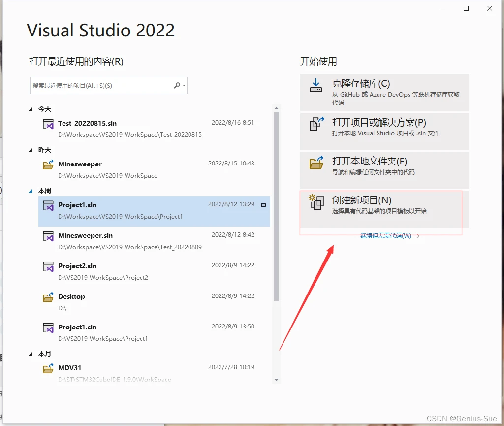
Task: Click path D:\VS2019 WorkSpace\Project1
Action: point(103,339)
